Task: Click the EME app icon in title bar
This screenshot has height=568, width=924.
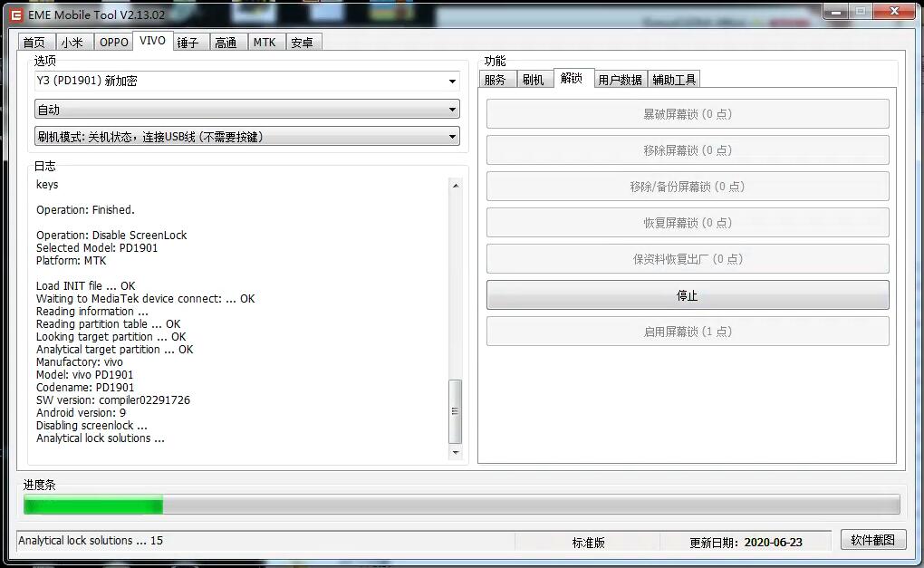Action: pos(16,14)
